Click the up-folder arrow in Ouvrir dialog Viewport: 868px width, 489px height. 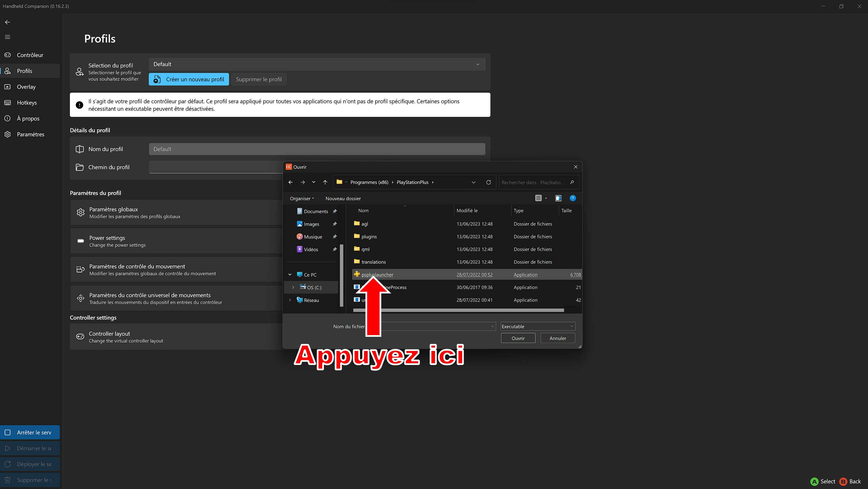coord(325,182)
